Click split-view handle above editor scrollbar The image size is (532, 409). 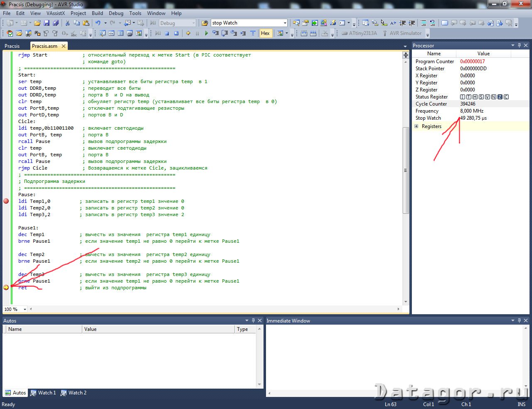coord(406,55)
